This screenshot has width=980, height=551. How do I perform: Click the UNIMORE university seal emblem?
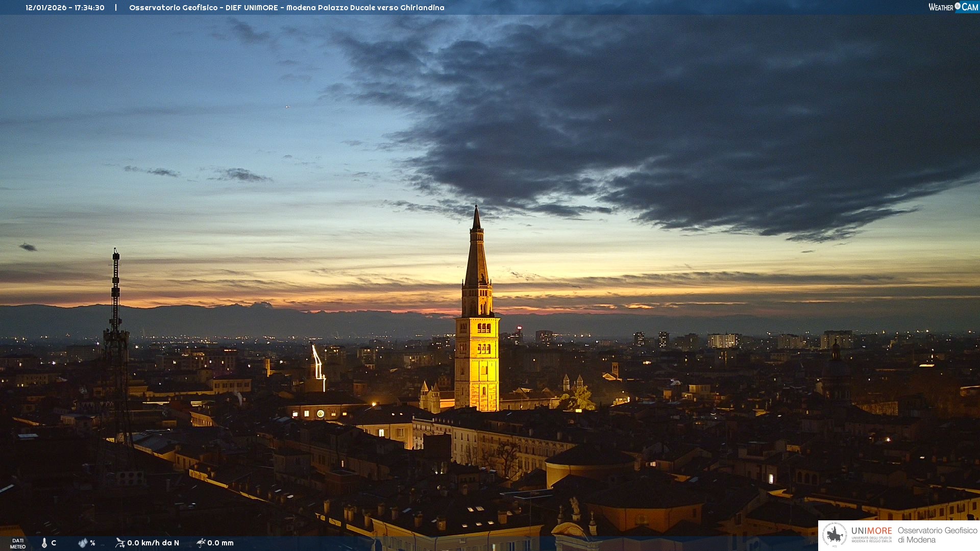coord(835,535)
